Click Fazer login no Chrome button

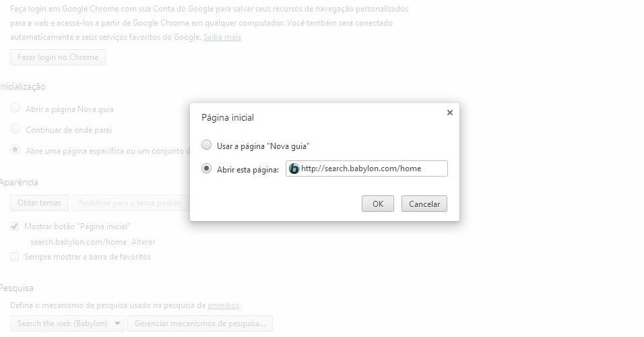tap(58, 57)
